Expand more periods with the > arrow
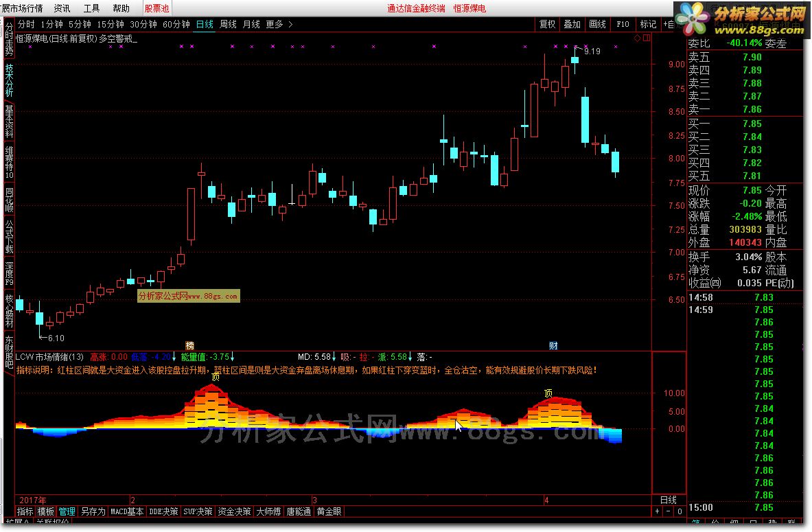Viewport: 812px width, 532px height. pos(290,24)
